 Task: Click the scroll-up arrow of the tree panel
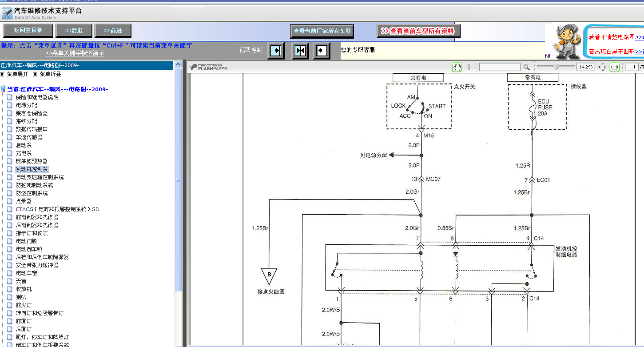(x=178, y=65)
